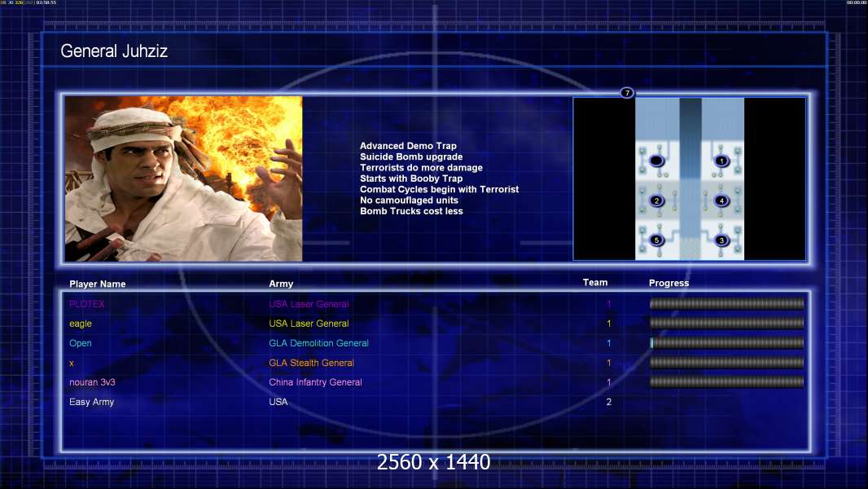Click Combat Cycles begin with Terrorist text
868x489 pixels.
pyautogui.click(x=440, y=189)
